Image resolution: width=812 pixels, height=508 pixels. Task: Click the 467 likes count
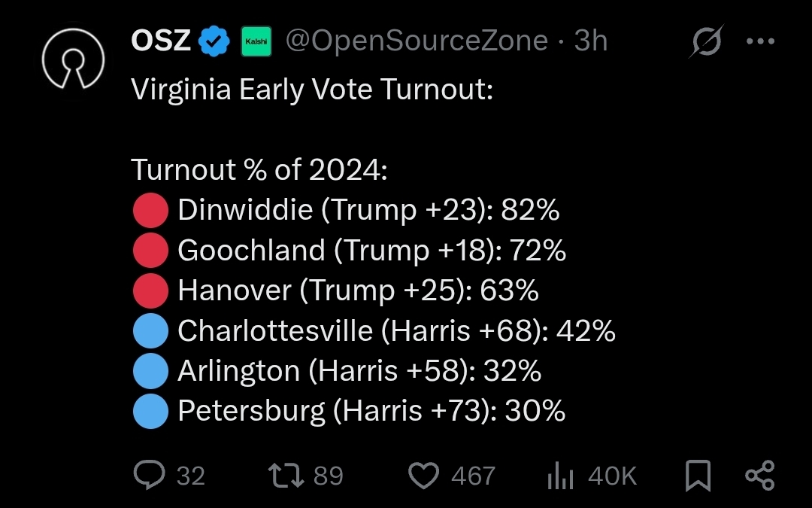pyautogui.click(x=474, y=476)
